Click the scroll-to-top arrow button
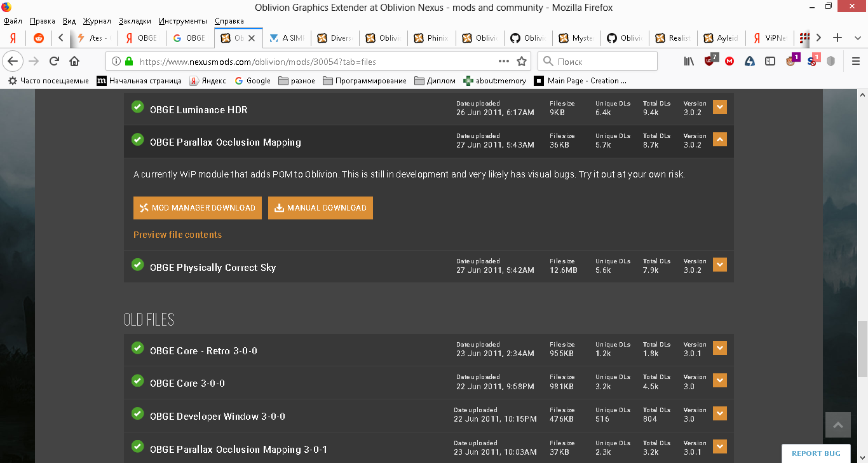The width and height of the screenshot is (868, 463). (x=837, y=425)
